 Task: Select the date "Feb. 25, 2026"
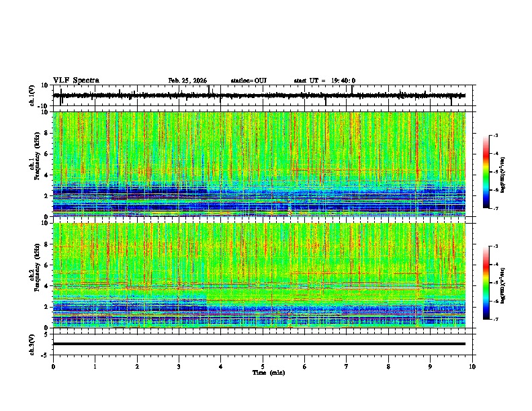[187, 81]
